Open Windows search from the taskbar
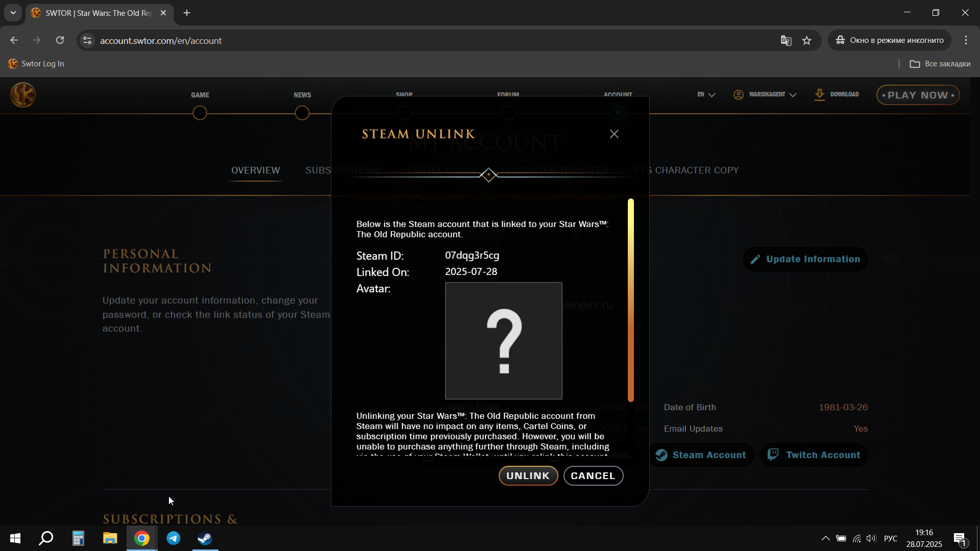 pos(46,538)
